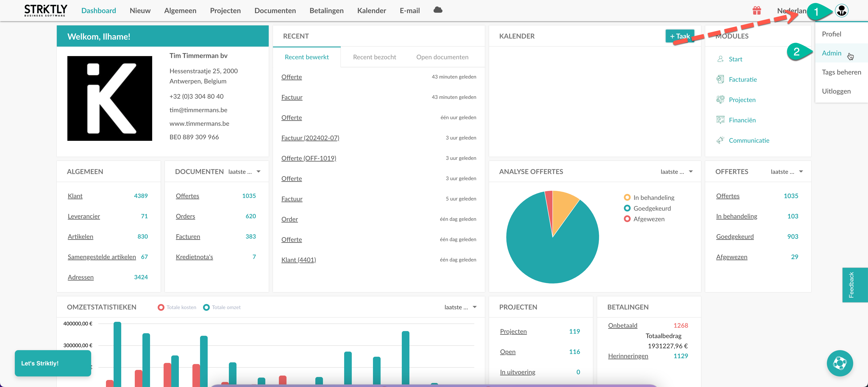
Task: Click the cloud icon in the navbar
Action: pos(438,10)
